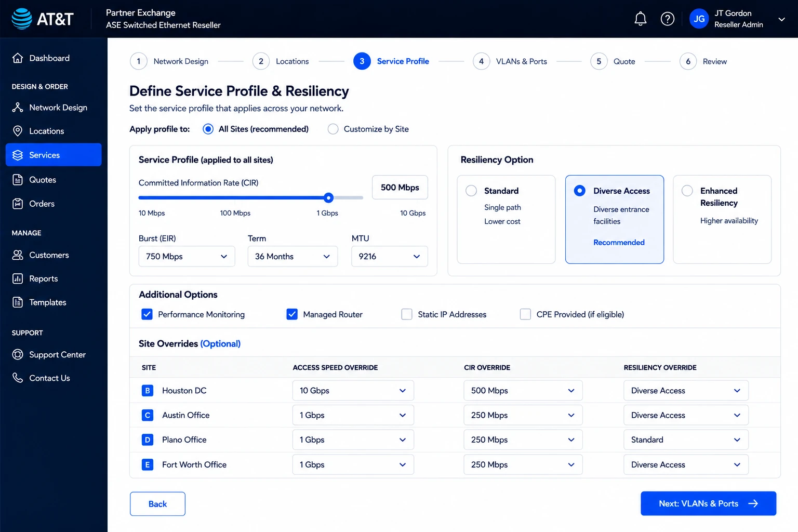Click step 6 circle in wizard

(688, 61)
